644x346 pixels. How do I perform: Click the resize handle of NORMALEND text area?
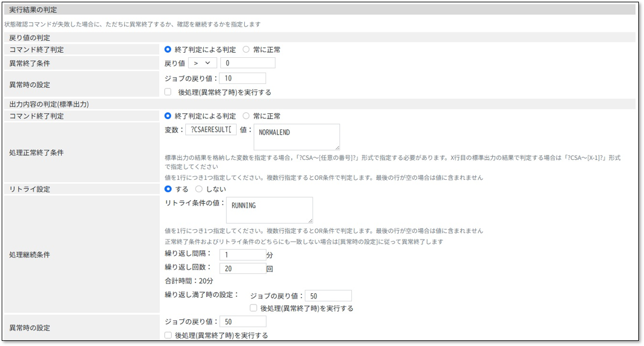pyautogui.click(x=336, y=147)
